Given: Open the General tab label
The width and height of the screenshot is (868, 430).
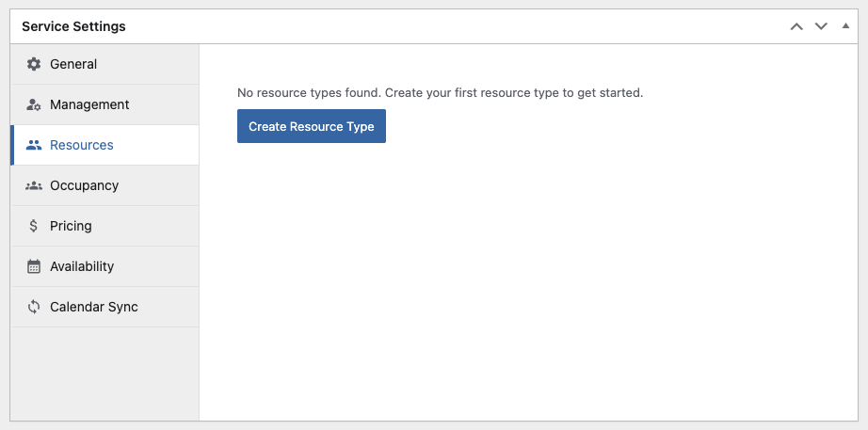Looking at the screenshot, I should click(x=73, y=64).
